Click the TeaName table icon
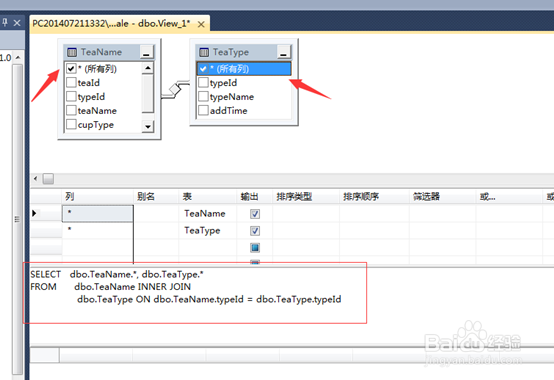Screen dimensions: 554x380 pos(72,52)
